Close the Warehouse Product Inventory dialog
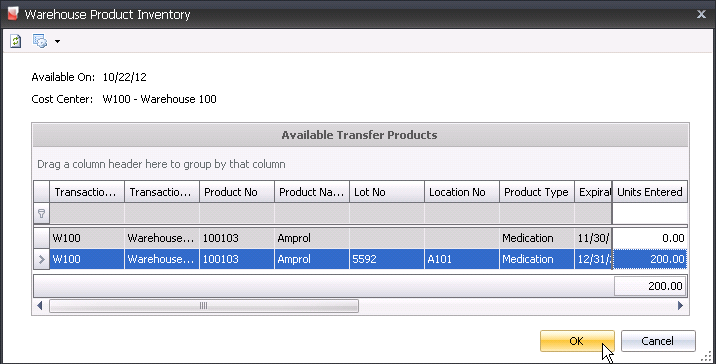The height and width of the screenshot is (364, 716). 701,14
